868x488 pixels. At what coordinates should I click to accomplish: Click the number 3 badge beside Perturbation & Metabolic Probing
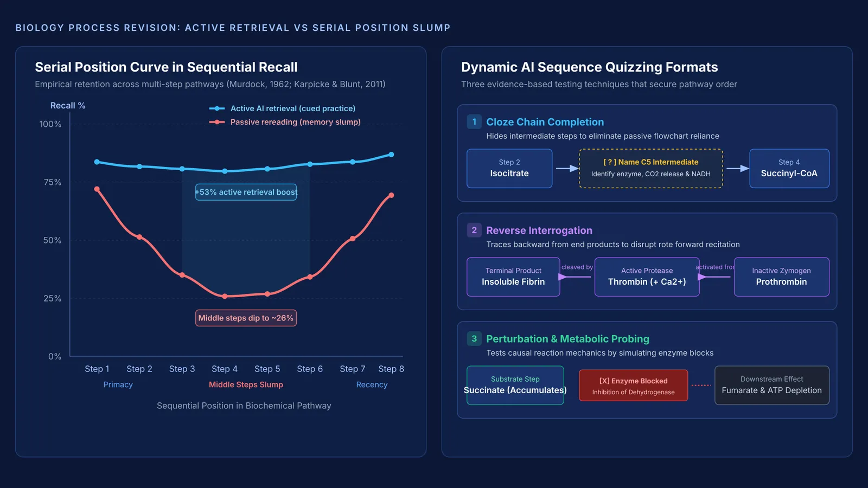(x=474, y=338)
